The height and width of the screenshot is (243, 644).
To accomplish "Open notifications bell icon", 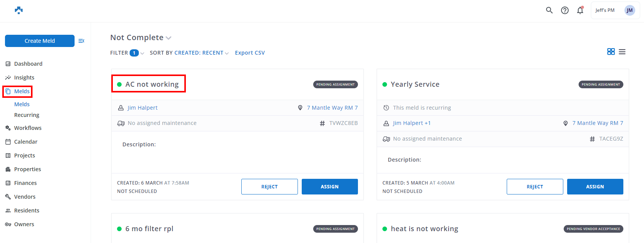I will pos(580,10).
